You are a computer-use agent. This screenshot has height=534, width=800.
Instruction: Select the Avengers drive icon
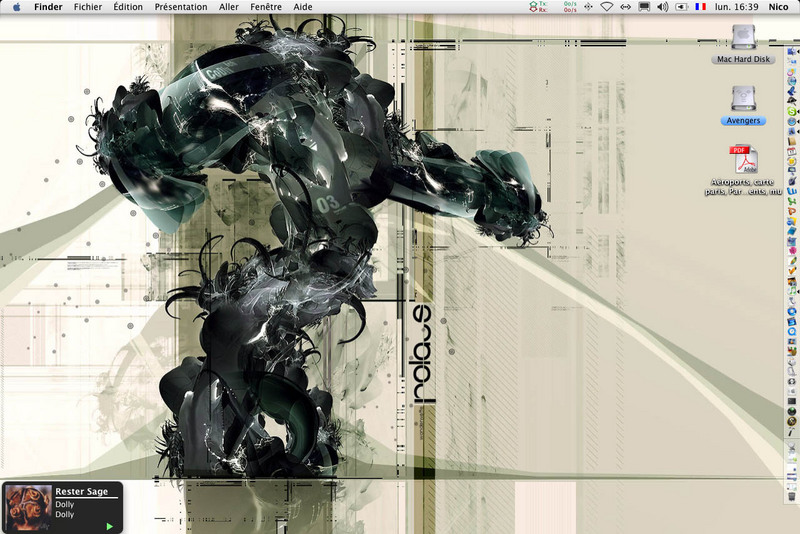click(743, 98)
